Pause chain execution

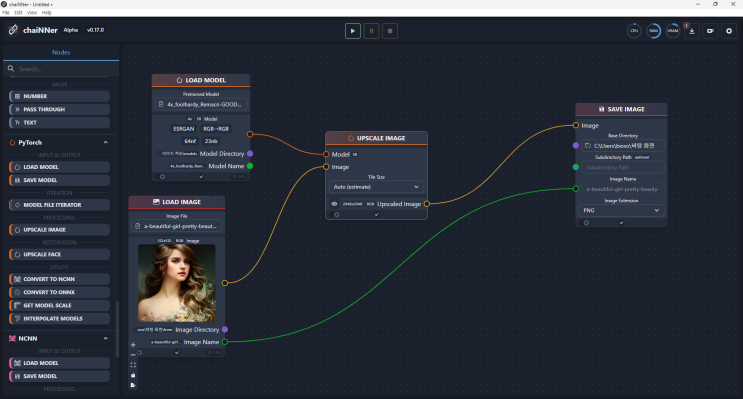(x=372, y=31)
